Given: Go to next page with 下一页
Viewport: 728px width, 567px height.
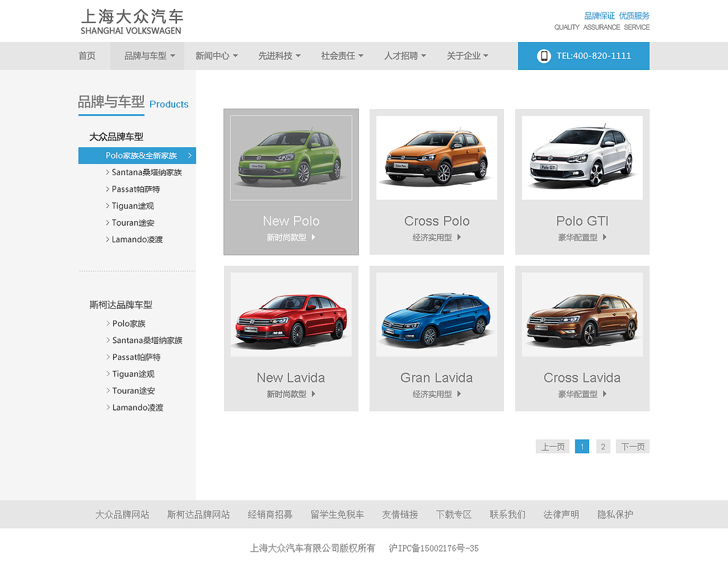Looking at the screenshot, I should (x=632, y=446).
